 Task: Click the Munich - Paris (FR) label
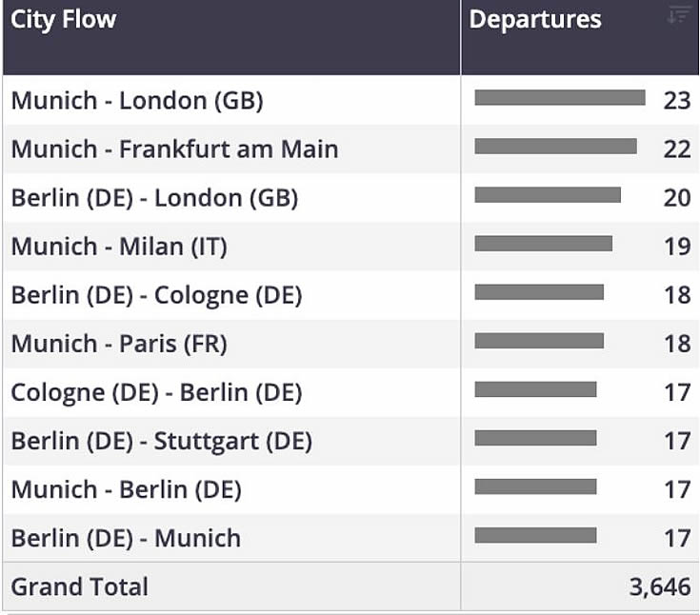(x=119, y=344)
